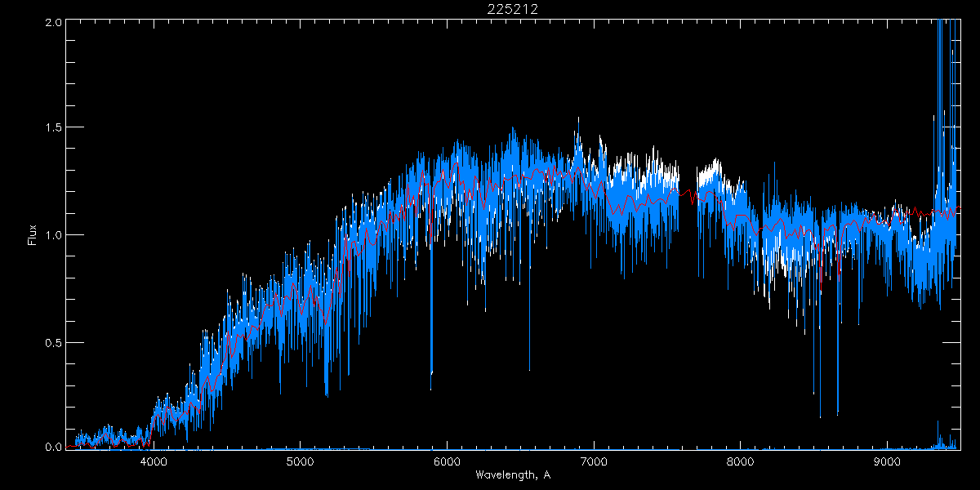Click the Wavelength, A x-axis label
The image size is (980, 490).
click(512, 475)
